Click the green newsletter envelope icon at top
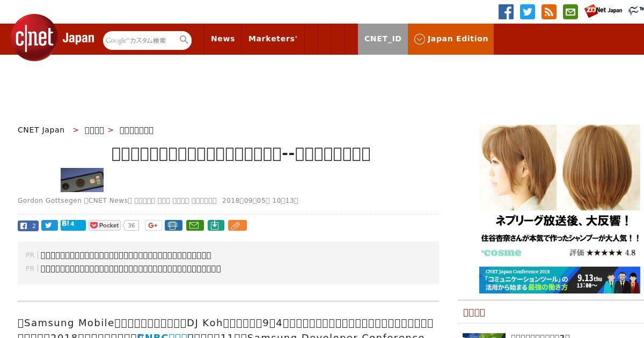The width and height of the screenshot is (644, 338). click(x=570, y=12)
